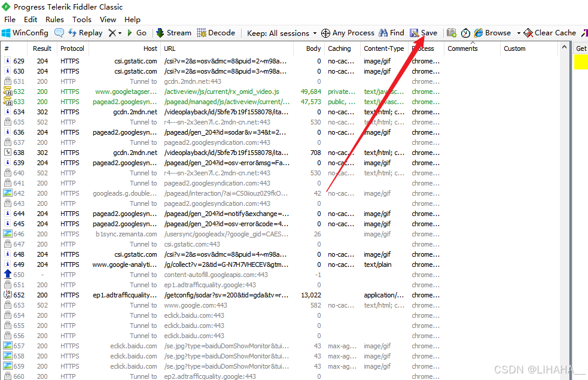The image size is (588, 380).
Task: Open the Help menu
Action: click(132, 20)
